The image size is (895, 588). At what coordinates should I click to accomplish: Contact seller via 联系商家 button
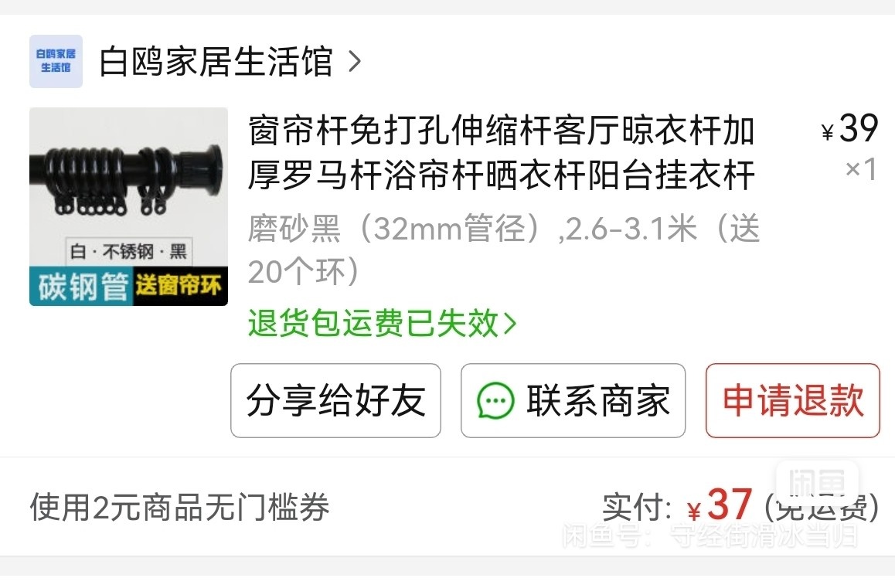click(x=573, y=401)
